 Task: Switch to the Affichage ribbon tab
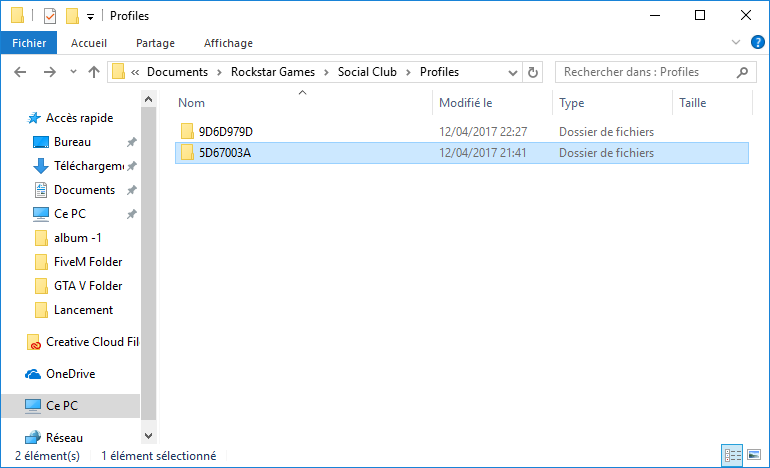(x=228, y=43)
